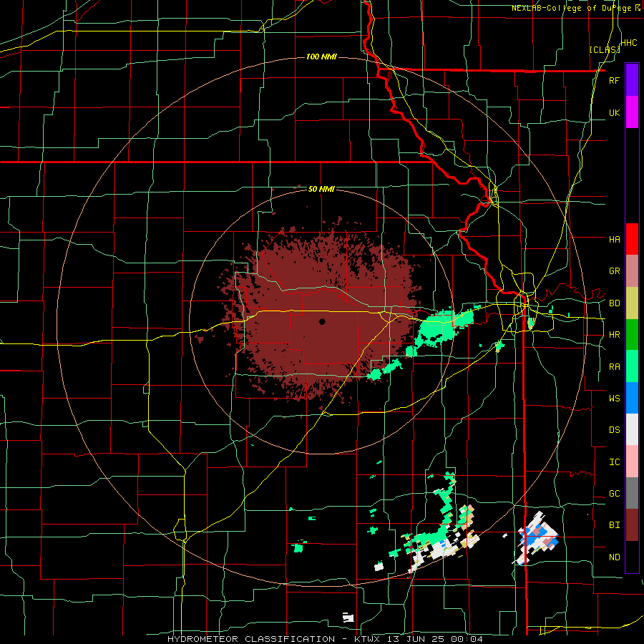Click the ND legend label
Screen dimensions: 644x644
coord(614,557)
